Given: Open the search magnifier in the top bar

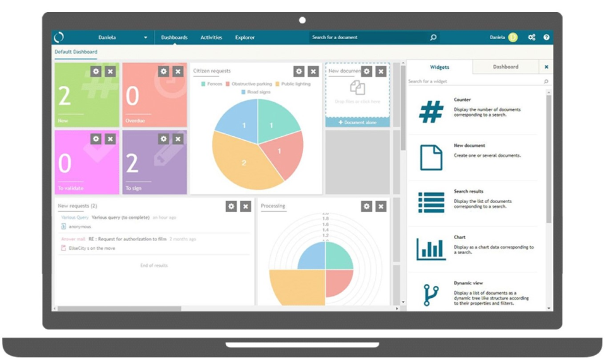Looking at the screenshot, I should 432,37.
